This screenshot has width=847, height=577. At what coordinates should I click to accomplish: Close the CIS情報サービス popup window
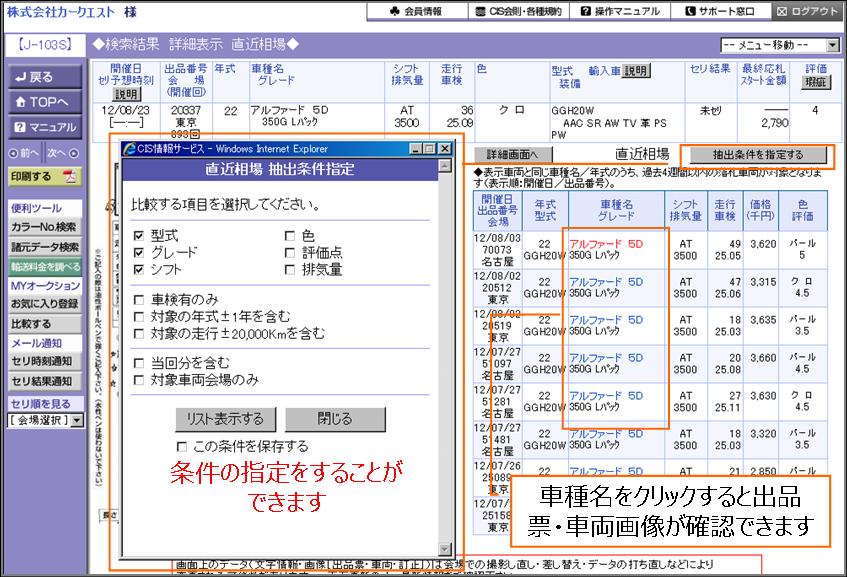pyautogui.click(x=444, y=149)
